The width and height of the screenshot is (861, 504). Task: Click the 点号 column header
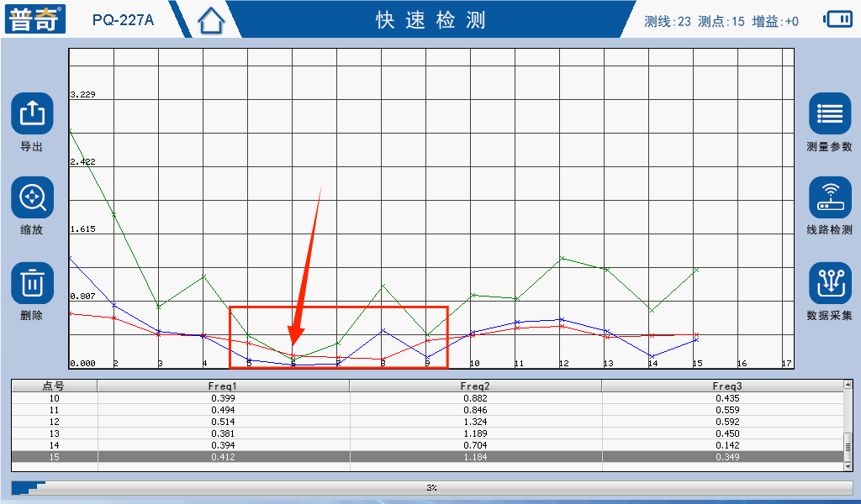point(55,386)
